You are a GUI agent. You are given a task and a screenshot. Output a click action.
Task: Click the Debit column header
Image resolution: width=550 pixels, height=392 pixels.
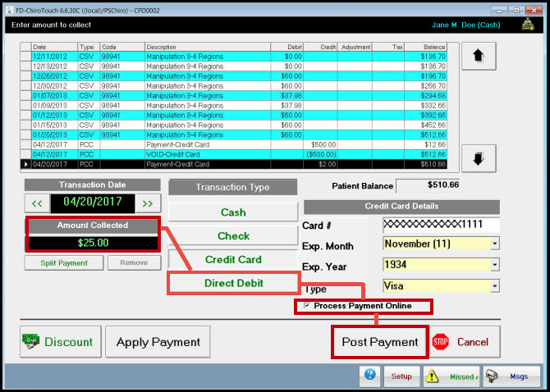(287, 47)
